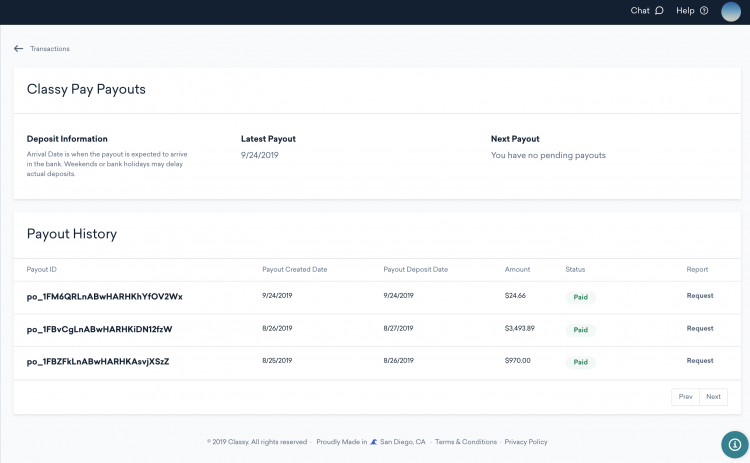
Task: Click the Payout Deposit Date column header
Action: tap(416, 269)
